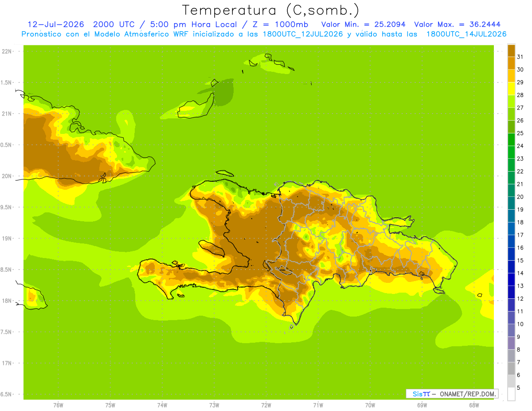Pick the orange swatch between 30 and 31
Screen dimensions: 532x411
pos(511,63)
